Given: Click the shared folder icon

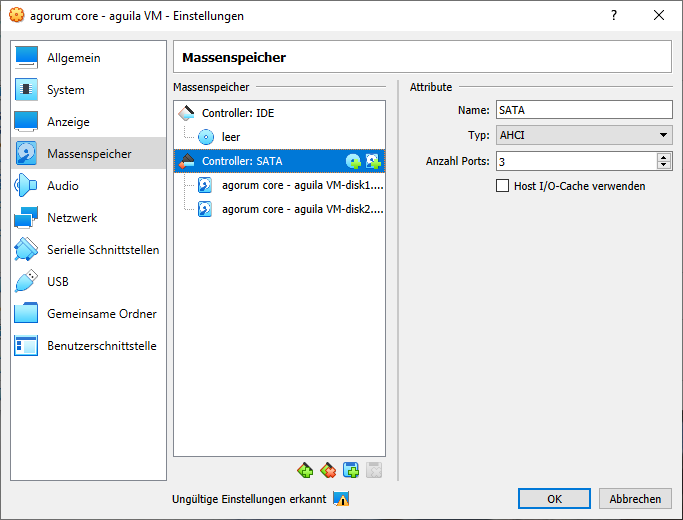Looking at the screenshot, I should [x=26, y=314].
